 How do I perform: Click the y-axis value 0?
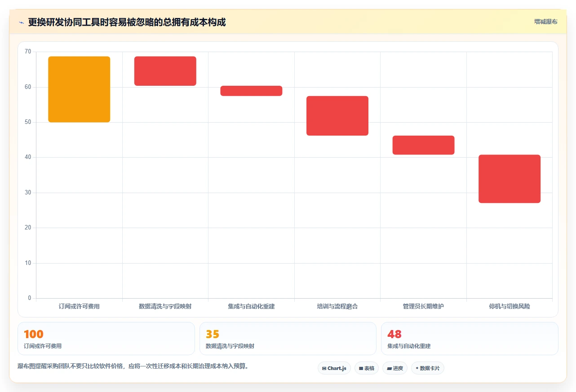(30, 298)
